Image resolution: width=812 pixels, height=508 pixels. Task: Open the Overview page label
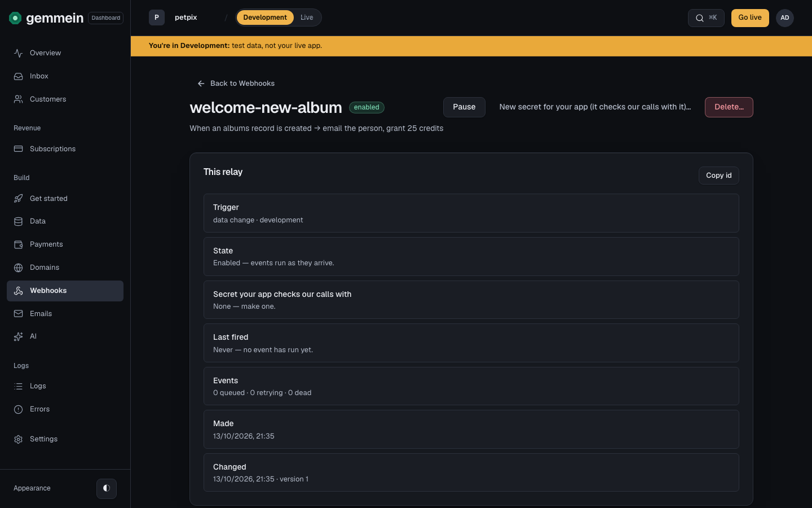[x=46, y=53]
